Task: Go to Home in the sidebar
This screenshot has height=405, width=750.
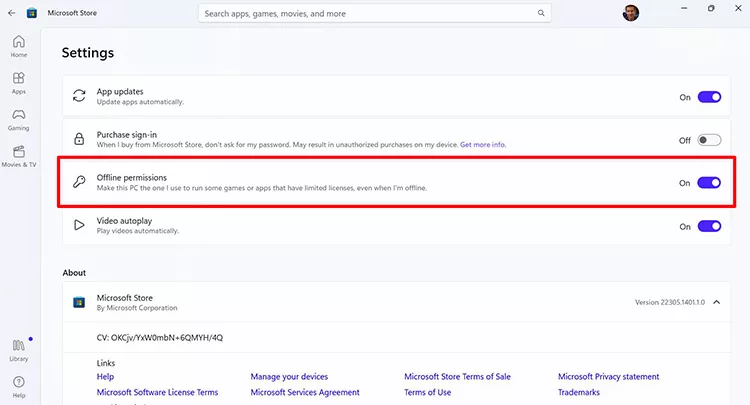Action: pos(19,46)
